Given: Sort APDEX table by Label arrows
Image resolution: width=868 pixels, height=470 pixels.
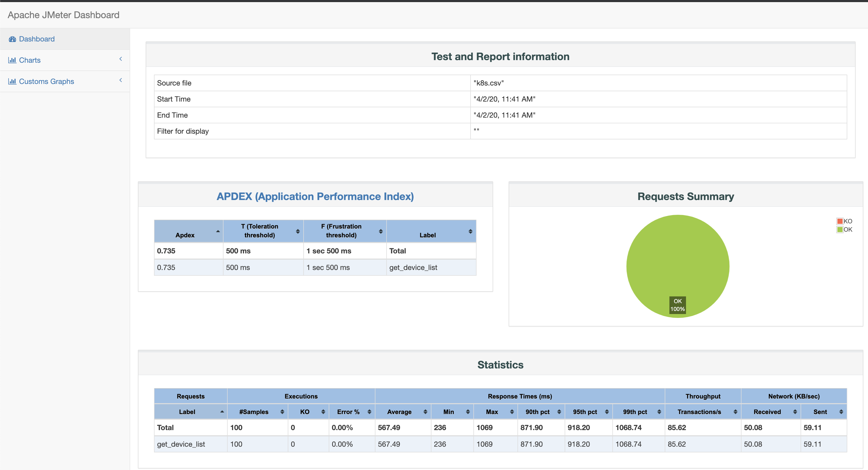Looking at the screenshot, I should pos(470,231).
